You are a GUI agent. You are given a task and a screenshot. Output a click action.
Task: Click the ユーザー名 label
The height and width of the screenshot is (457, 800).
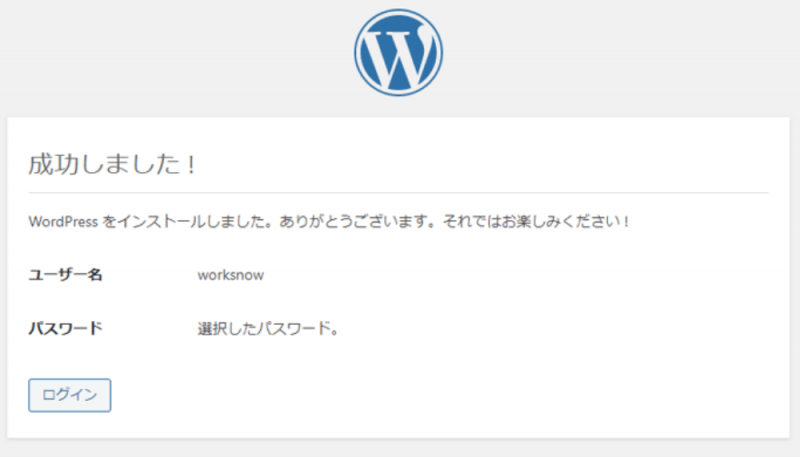(66, 275)
